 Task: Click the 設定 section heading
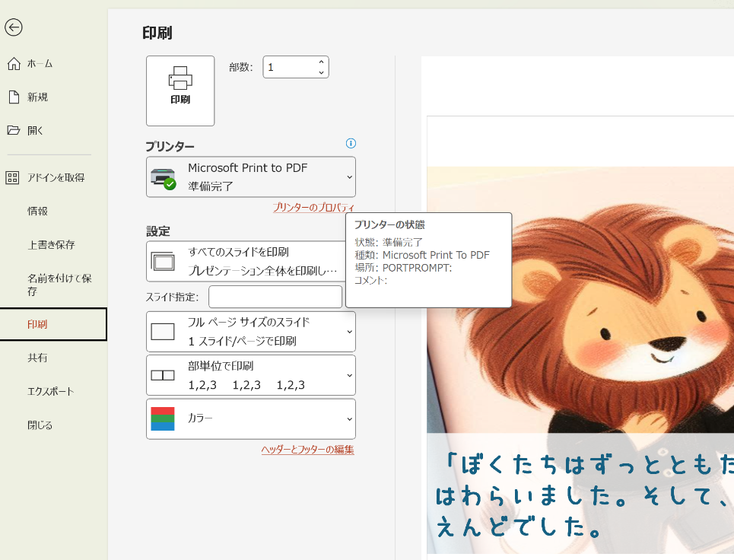point(158,231)
